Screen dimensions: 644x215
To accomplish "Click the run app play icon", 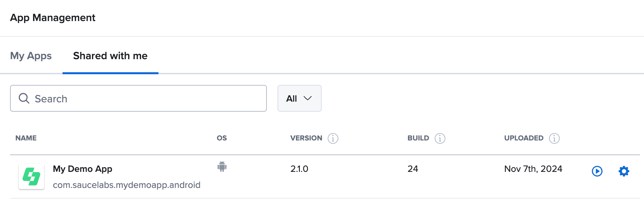I will 597,172.
